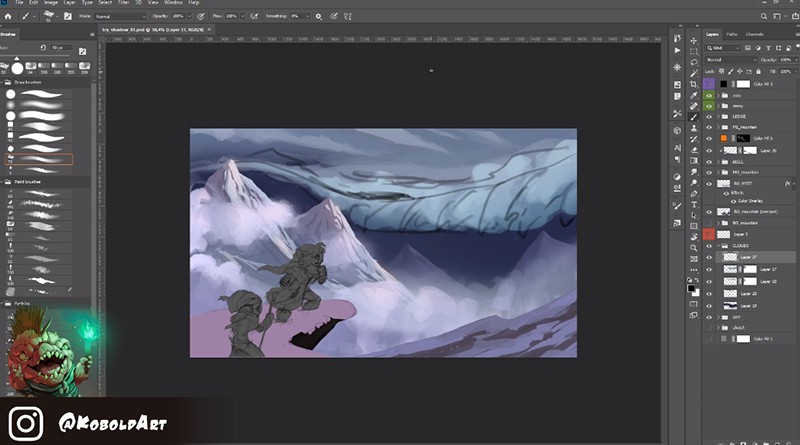Hide the CLOUDS group
Viewport: 800px width, 445px height.
point(709,246)
